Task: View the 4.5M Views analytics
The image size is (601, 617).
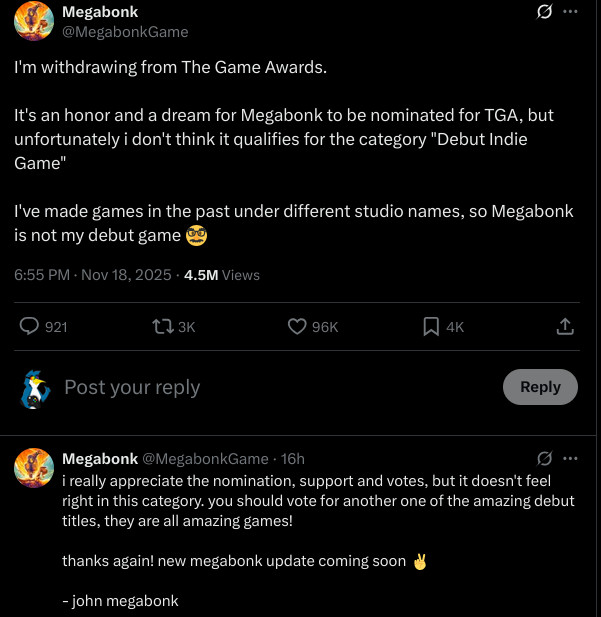Action: pos(222,275)
